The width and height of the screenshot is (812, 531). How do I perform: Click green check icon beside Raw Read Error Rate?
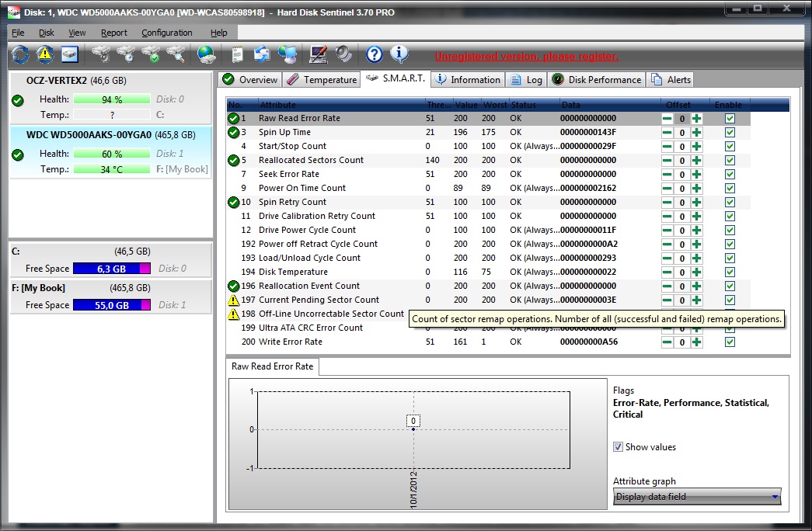tap(234, 119)
